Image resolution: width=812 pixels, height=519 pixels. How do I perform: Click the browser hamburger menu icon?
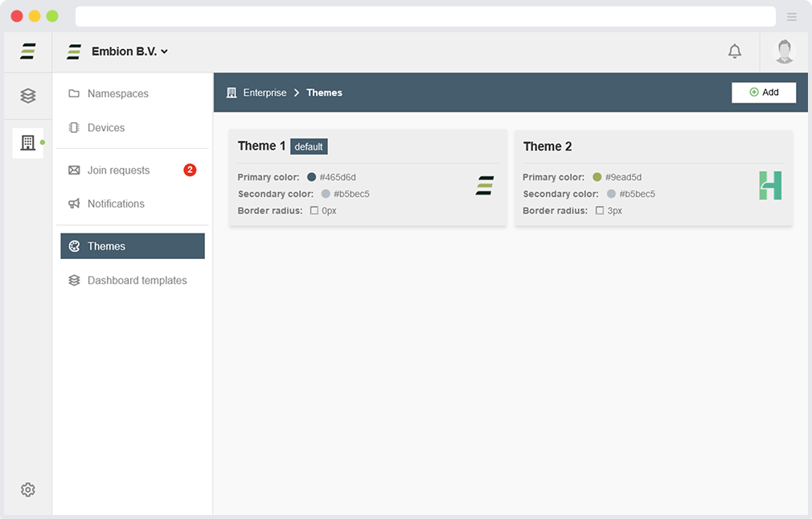point(792,17)
